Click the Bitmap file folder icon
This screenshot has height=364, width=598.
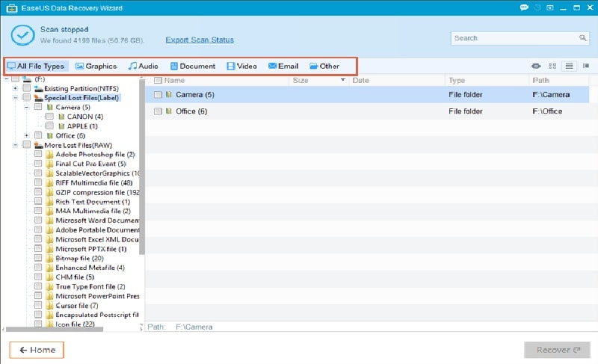[49, 259]
